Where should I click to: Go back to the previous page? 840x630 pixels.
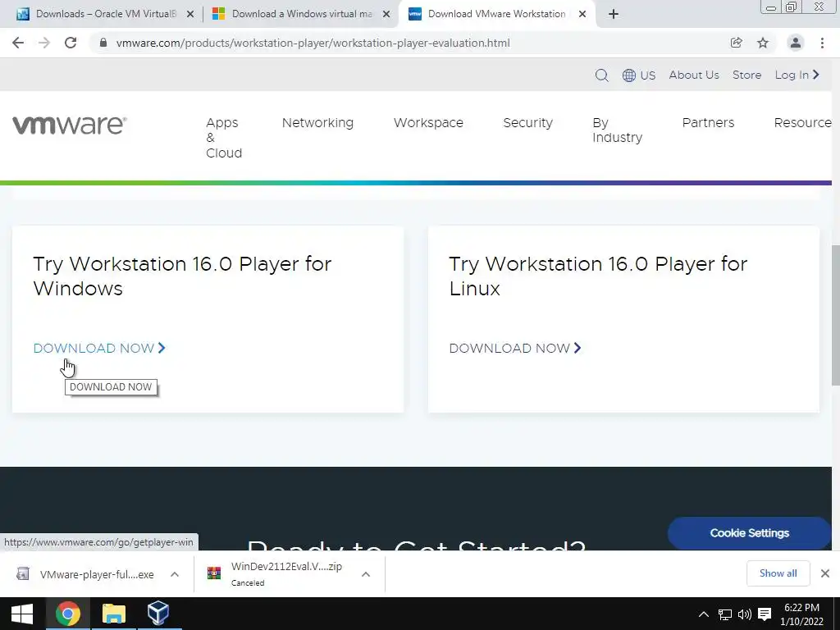click(18, 43)
